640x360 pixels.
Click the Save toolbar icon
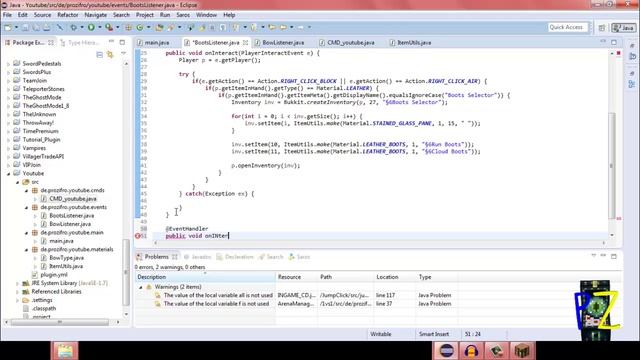click(x=25, y=27)
